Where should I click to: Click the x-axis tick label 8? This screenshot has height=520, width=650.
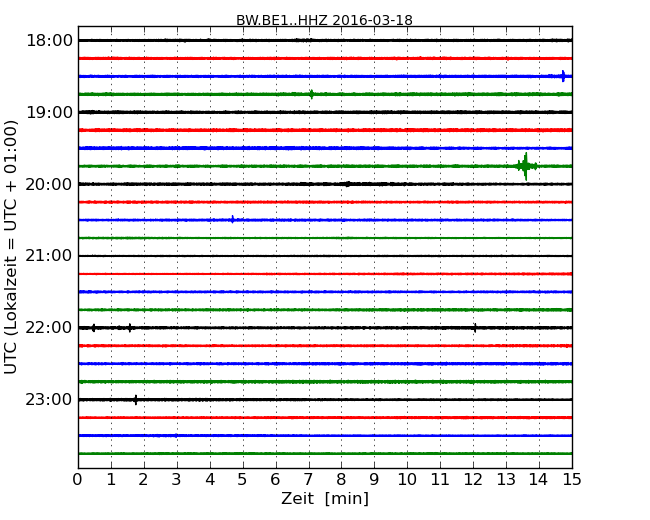point(341,480)
